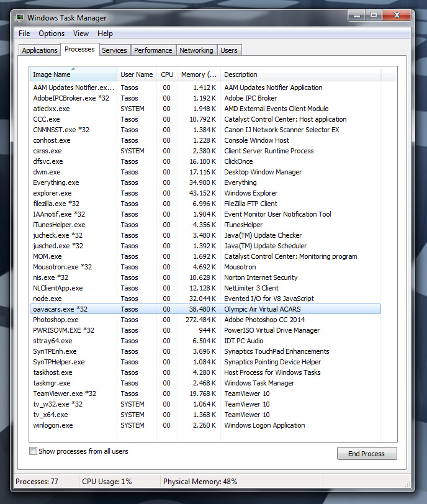Select the Photoshop.exe process
This screenshot has height=504, width=427.
click(x=205, y=320)
